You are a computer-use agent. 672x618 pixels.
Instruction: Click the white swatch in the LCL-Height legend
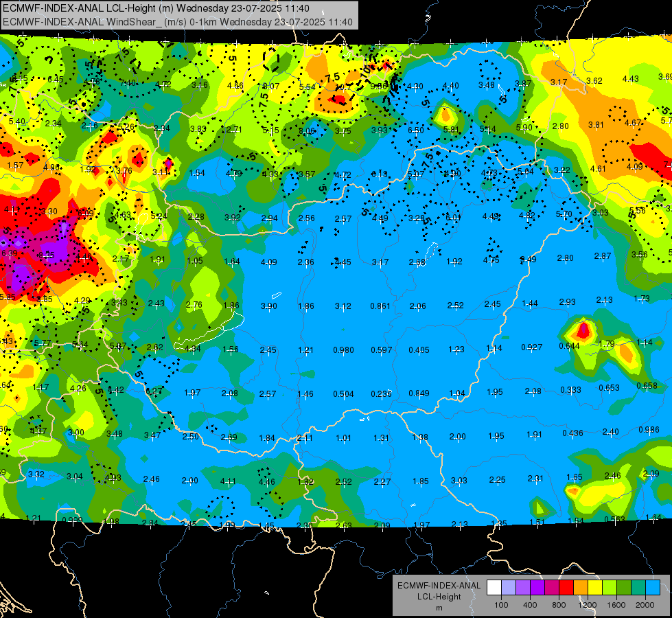(494, 588)
